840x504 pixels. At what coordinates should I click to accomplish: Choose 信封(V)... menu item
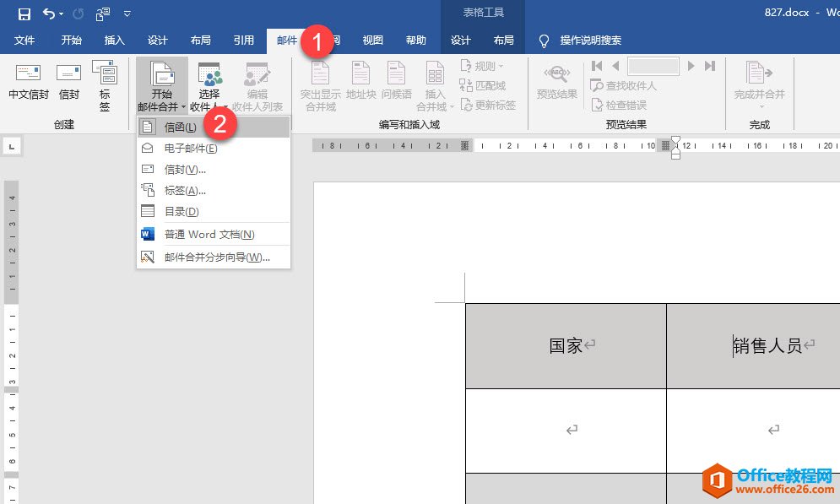click(x=214, y=169)
